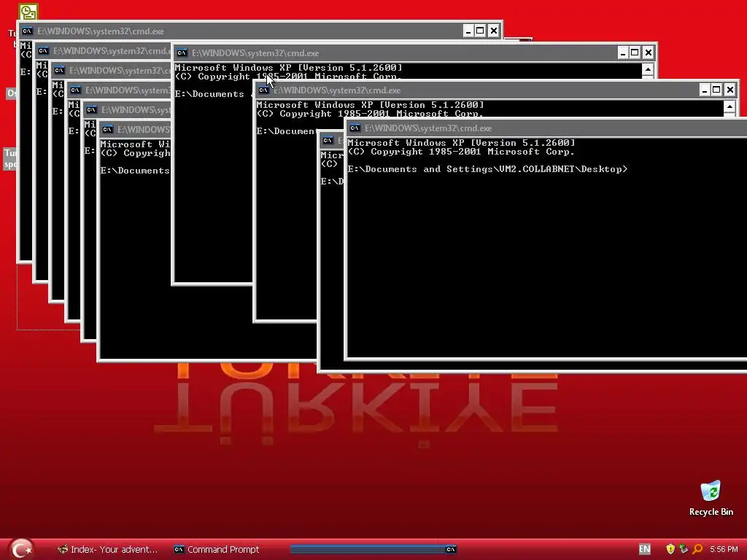The height and width of the screenshot is (560, 747).
Task: Select the clock-and-envelope desktop icon
Action: click(28, 12)
